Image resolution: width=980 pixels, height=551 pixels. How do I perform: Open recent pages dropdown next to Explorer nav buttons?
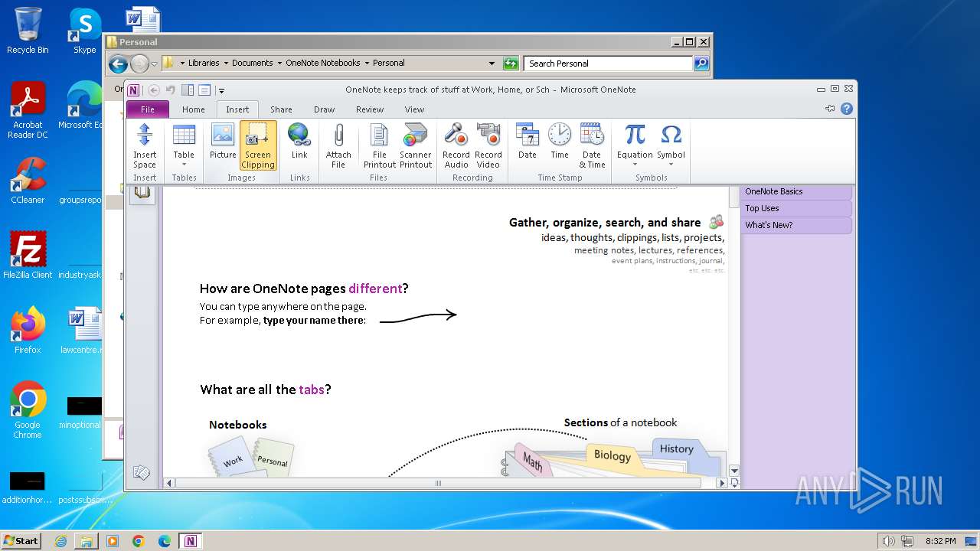154,64
